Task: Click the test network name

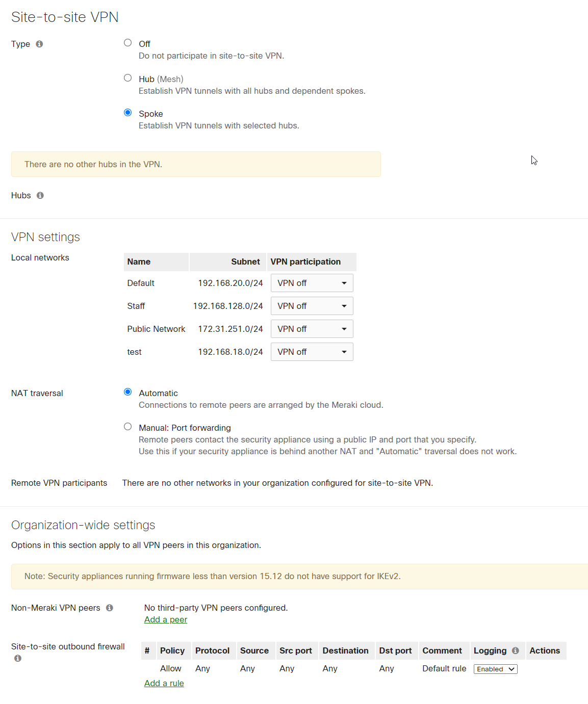Action: pyautogui.click(x=135, y=352)
